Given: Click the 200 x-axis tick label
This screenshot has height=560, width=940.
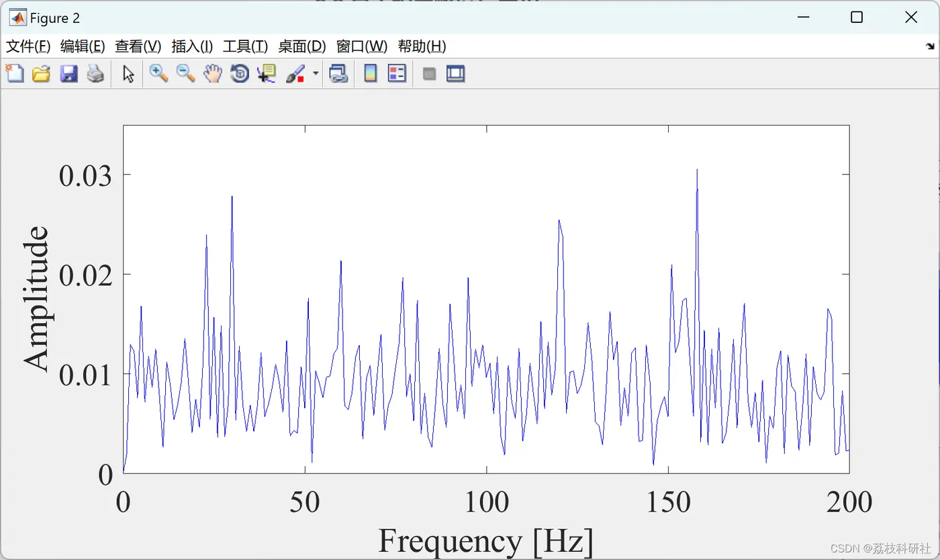Looking at the screenshot, I should tap(849, 502).
